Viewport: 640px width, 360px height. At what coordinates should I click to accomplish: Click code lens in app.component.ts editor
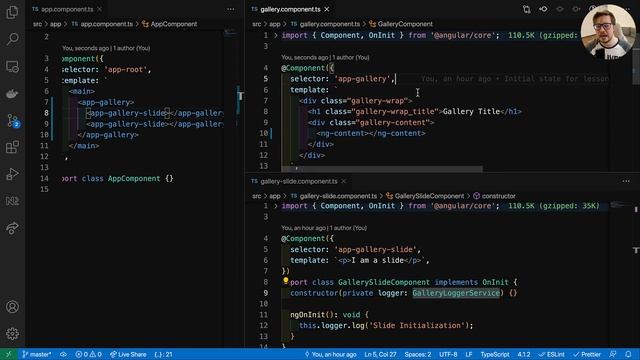tap(106, 48)
